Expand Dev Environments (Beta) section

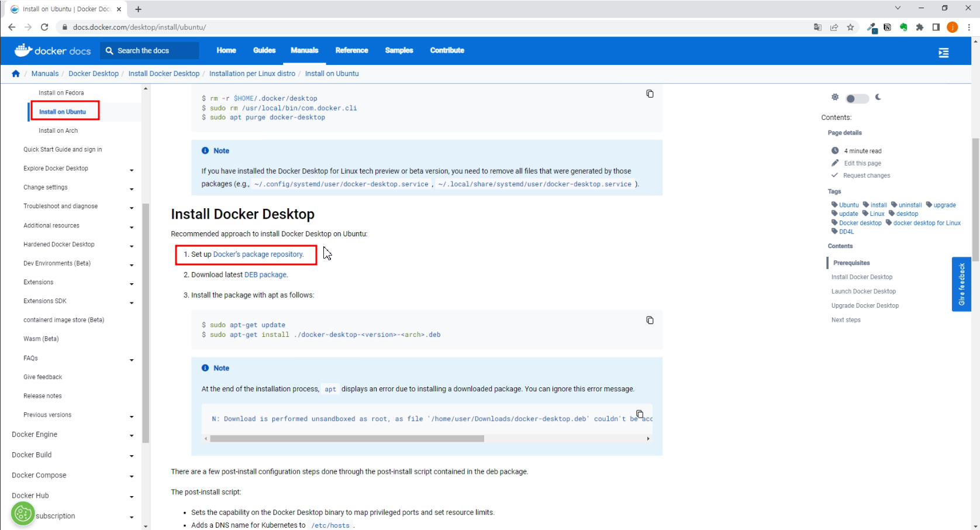pos(132,264)
